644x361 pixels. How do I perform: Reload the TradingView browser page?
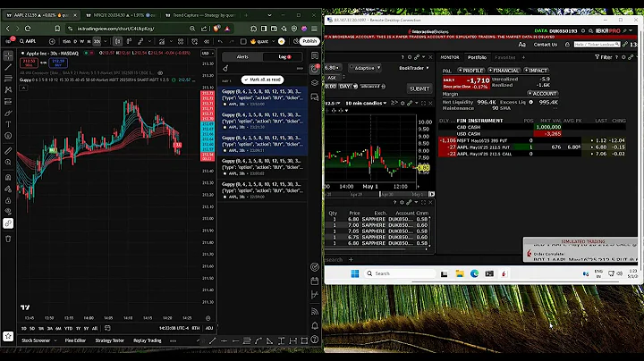pyautogui.click(x=28, y=29)
